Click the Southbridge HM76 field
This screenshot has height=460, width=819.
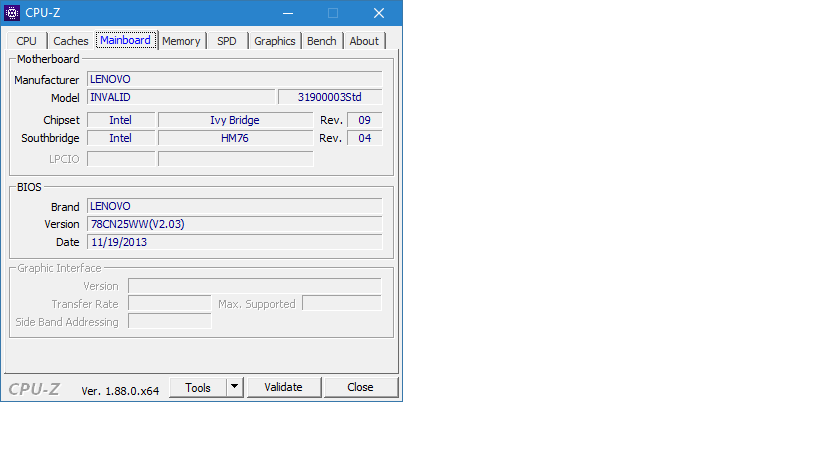(x=235, y=138)
